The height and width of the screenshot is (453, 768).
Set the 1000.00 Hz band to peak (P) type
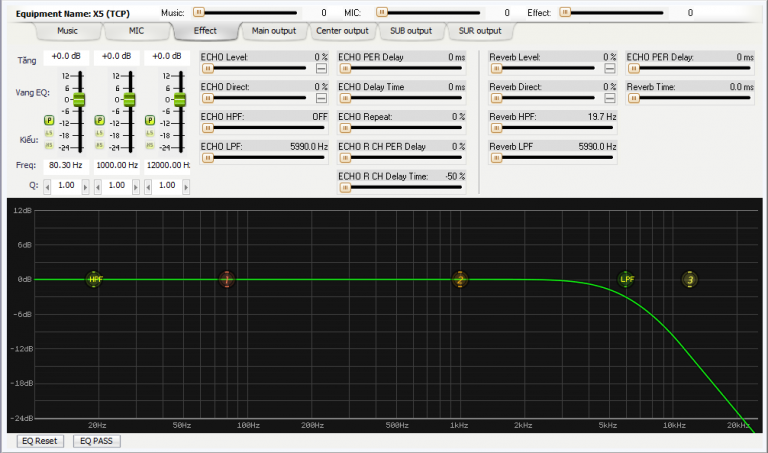(x=99, y=120)
